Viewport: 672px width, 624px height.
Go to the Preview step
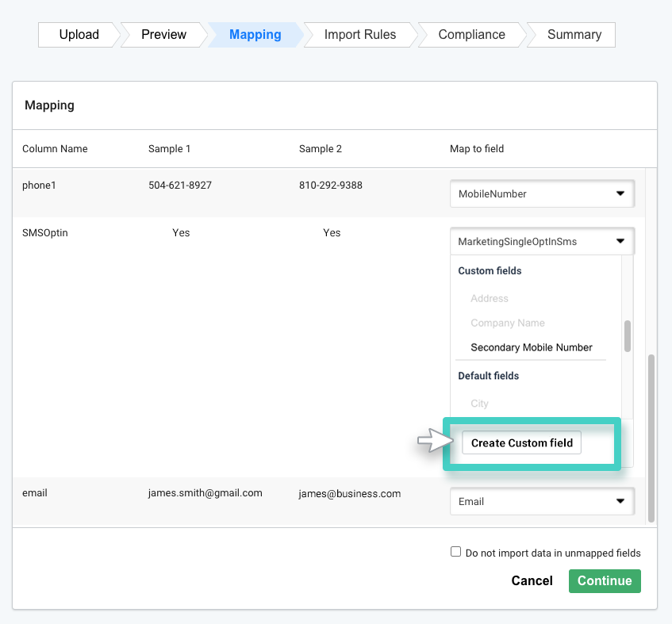(x=163, y=34)
